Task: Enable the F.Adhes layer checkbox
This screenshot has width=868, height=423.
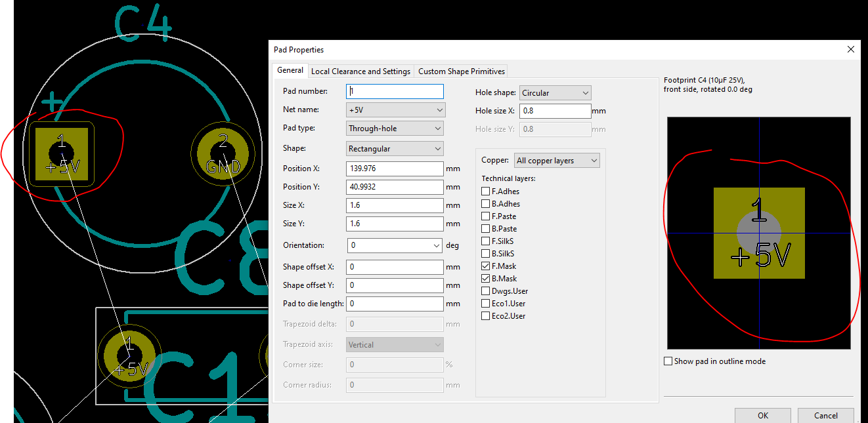Action: point(486,191)
